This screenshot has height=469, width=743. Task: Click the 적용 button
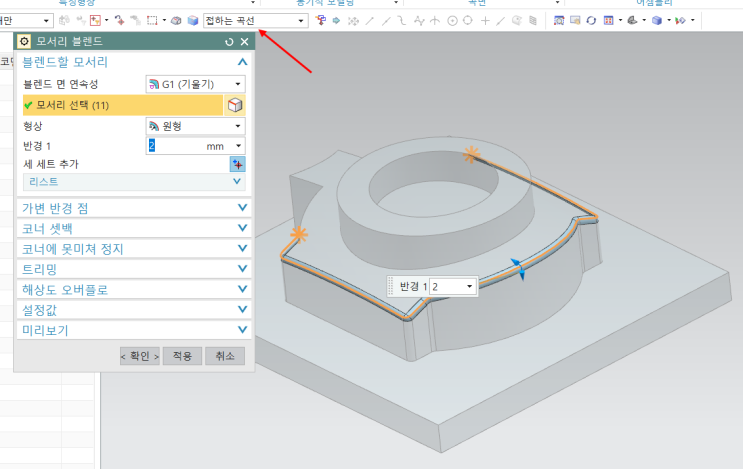(x=182, y=356)
